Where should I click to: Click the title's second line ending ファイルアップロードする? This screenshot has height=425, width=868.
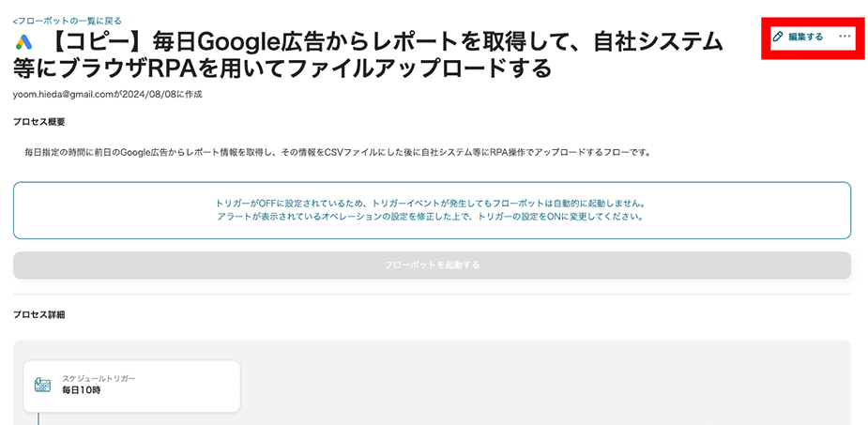tap(282, 68)
